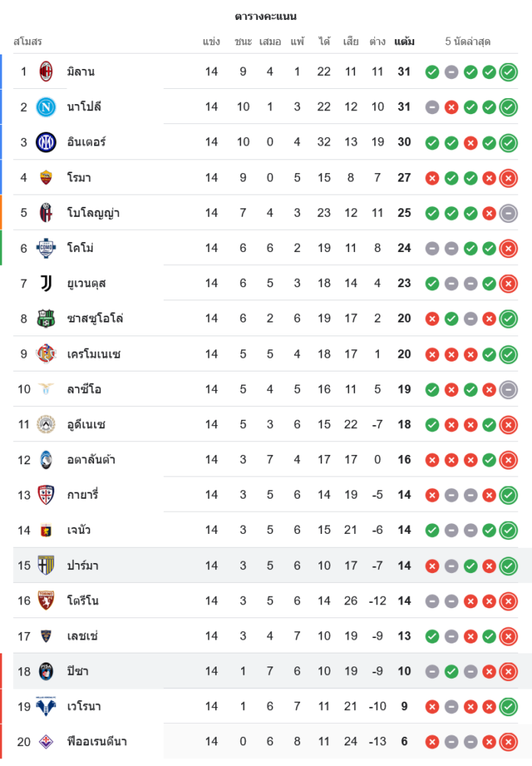Screen dimensions: 532x766
Task: Click Milan's latest match win indicator
Action: [x=508, y=72]
